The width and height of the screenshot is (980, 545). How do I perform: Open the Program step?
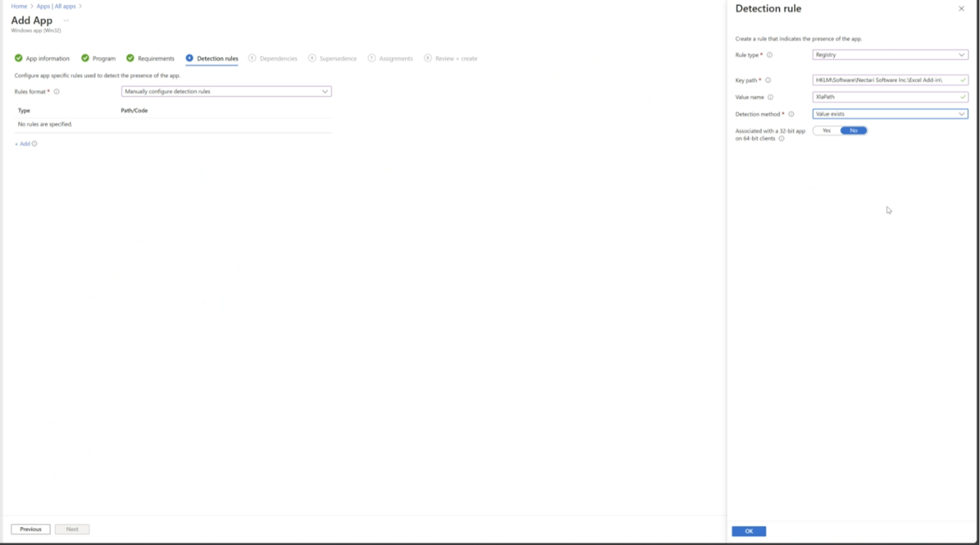point(103,58)
